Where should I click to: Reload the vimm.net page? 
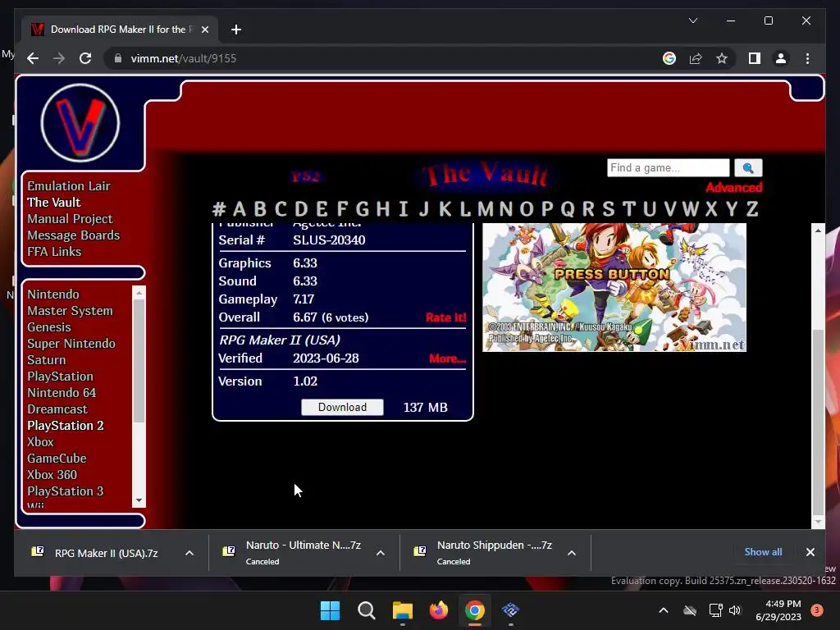tap(85, 58)
